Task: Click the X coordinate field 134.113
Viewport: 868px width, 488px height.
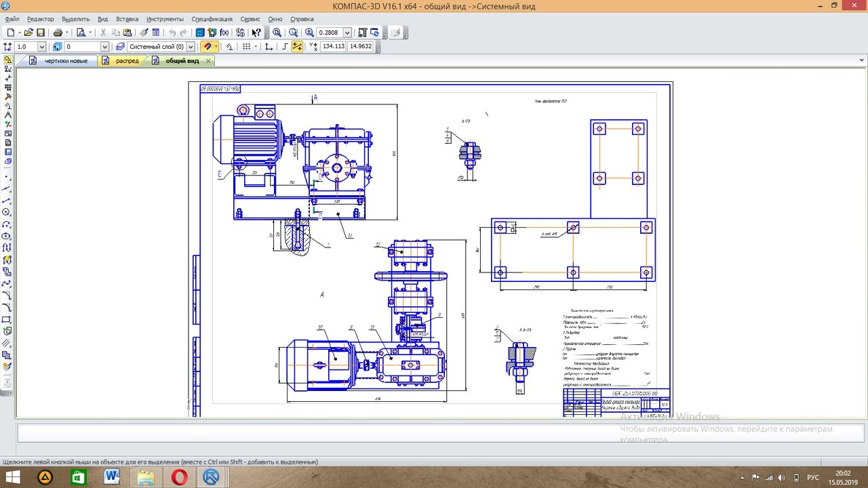Action: [333, 47]
